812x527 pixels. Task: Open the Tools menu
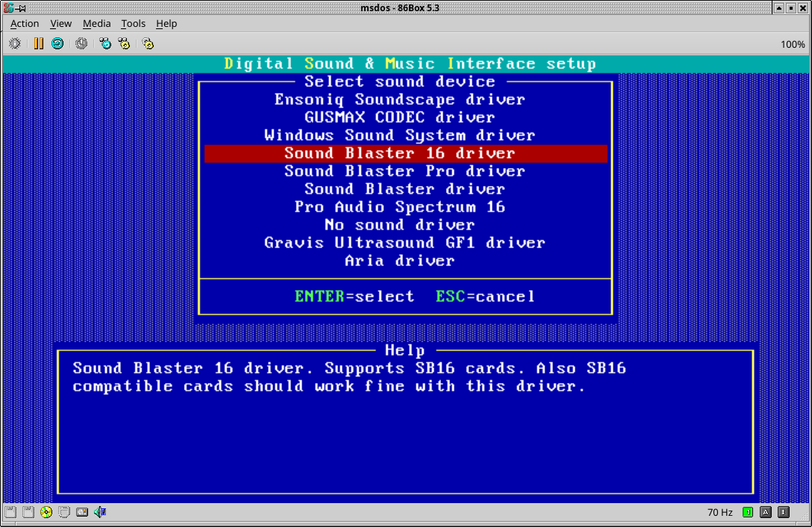click(x=133, y=23)
